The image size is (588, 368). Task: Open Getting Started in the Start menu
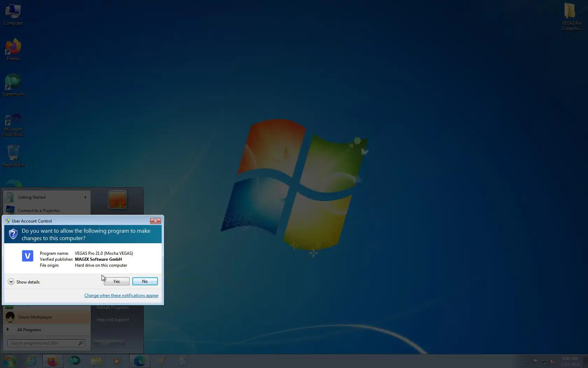pyautogui.click(x=47, y=197)
